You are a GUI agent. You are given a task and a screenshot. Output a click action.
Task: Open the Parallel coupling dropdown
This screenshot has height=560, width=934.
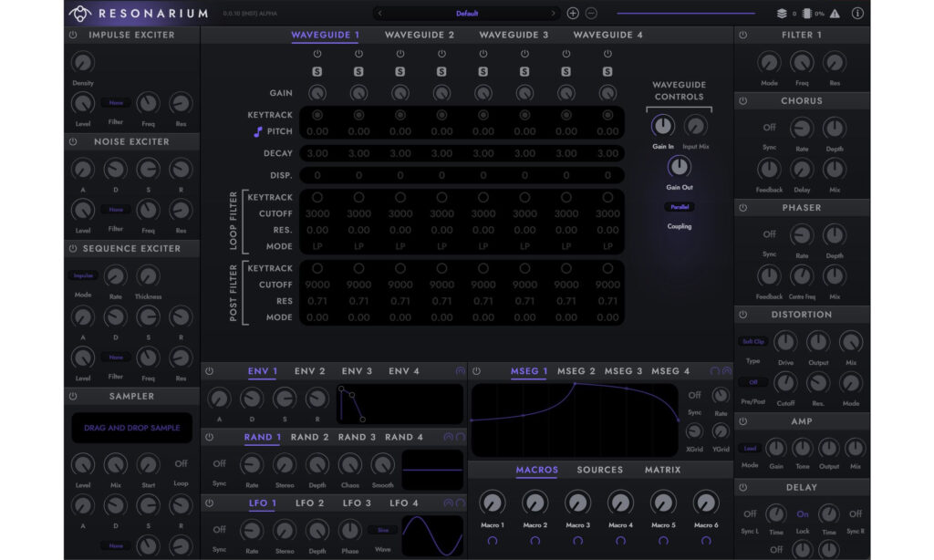click(x=679, y=207)
